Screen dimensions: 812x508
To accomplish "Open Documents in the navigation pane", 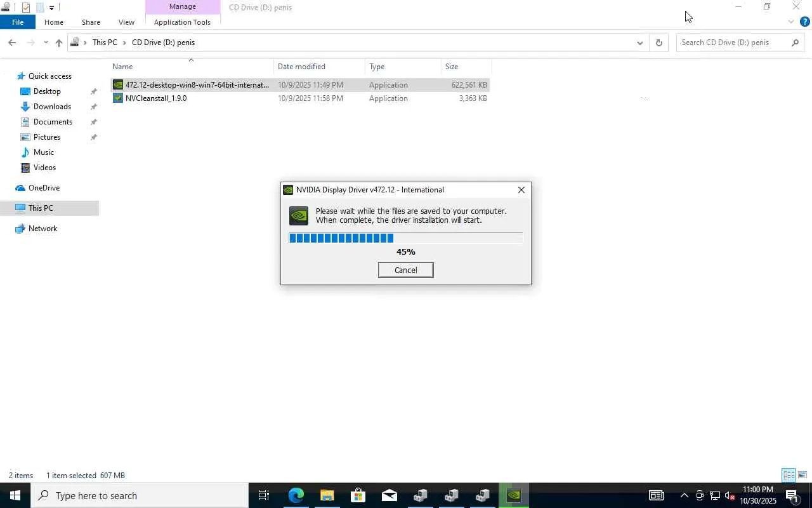I will [53, 122].
